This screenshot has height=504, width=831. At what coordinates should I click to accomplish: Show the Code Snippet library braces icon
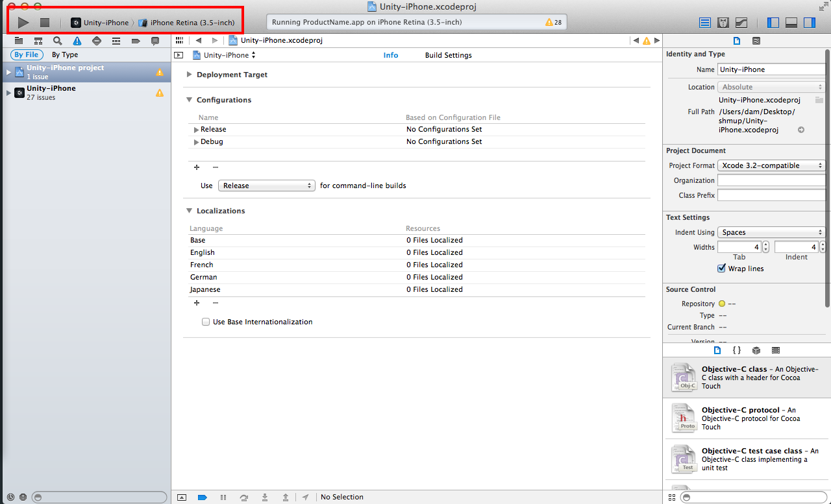click(737, 350)
